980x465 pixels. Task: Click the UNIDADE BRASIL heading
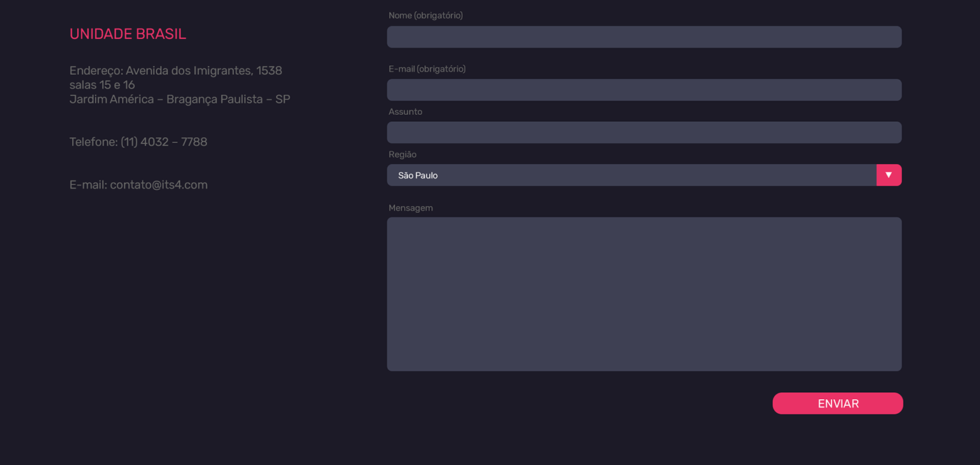point(127,34)
